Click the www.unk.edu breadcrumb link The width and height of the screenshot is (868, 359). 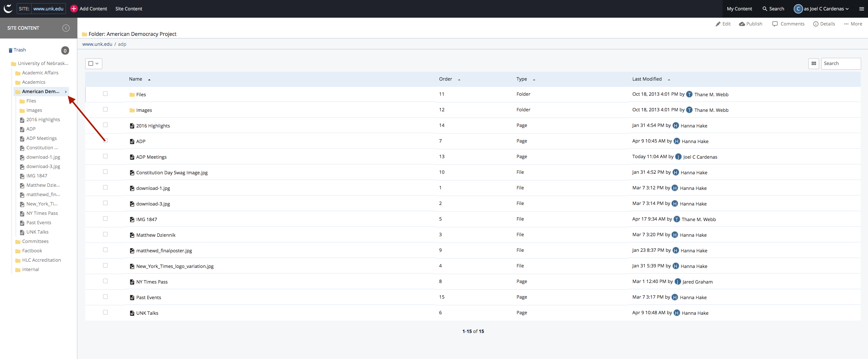97,44
